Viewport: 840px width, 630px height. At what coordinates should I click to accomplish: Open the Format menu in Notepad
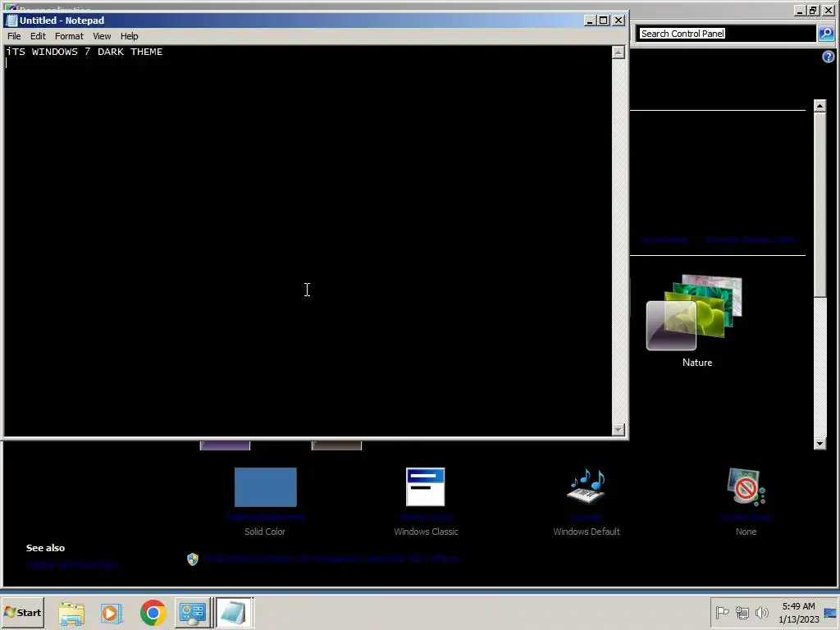69,36
